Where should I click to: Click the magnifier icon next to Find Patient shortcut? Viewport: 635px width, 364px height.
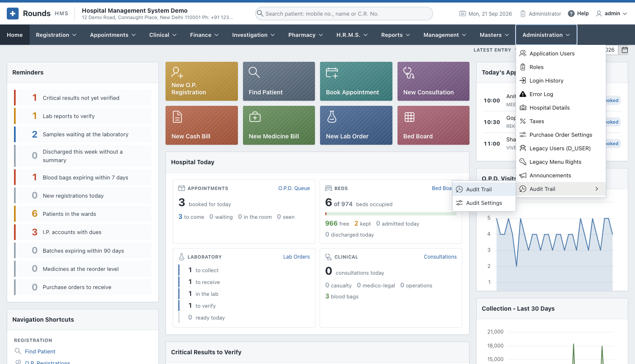[18, 351]
